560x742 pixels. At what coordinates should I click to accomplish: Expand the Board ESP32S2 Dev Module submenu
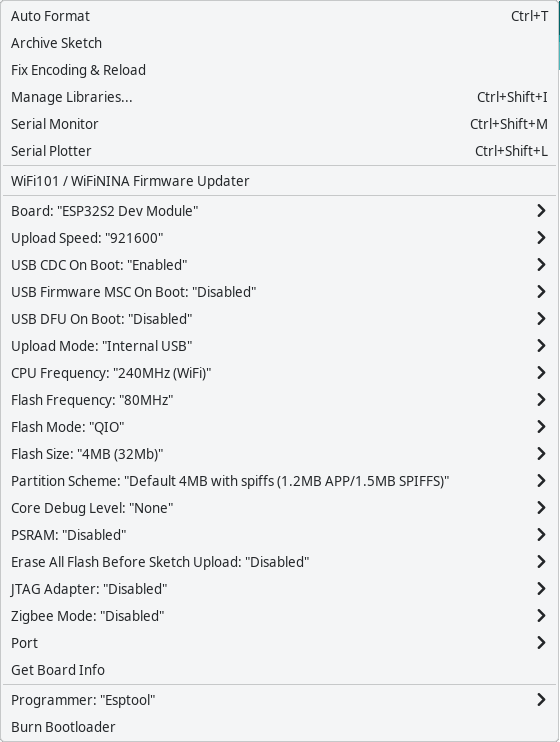point(280,211)
